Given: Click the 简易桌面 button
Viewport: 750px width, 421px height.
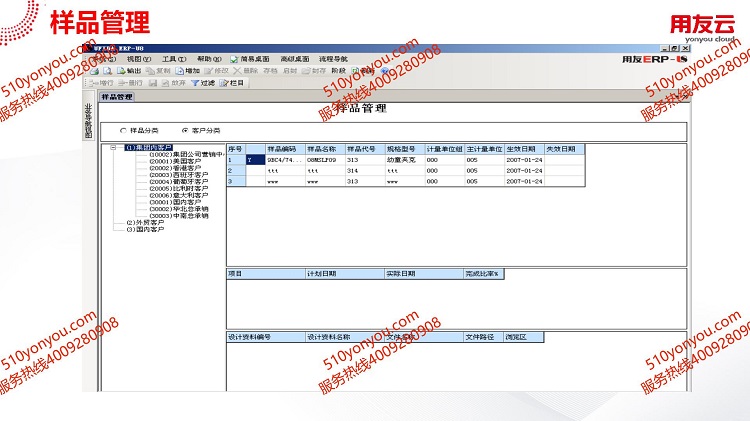Looking at the screenshot, I should [x=254, y=59].
